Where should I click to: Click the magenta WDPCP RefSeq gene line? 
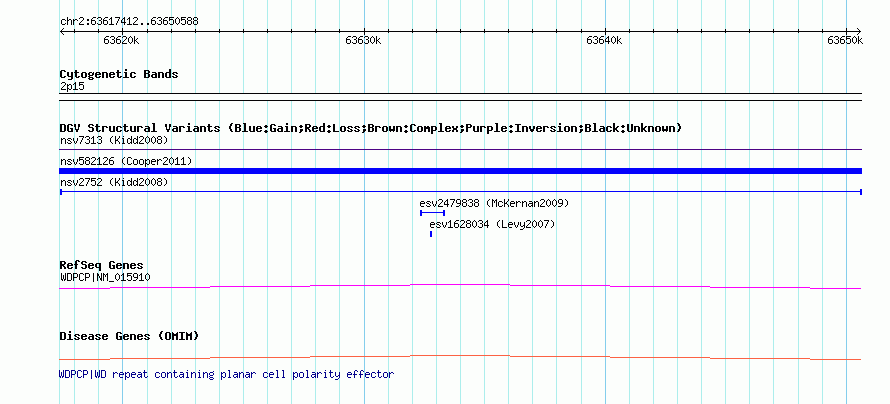(460, 287)
